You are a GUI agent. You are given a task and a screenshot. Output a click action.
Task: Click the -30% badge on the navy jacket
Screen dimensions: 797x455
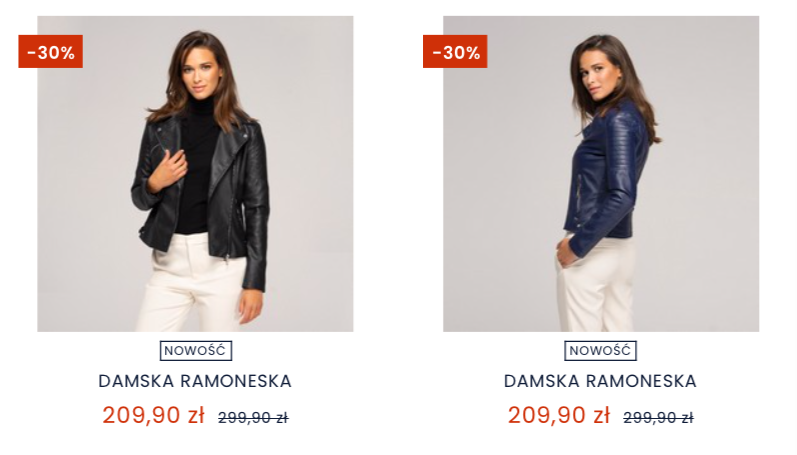click(x=455, y=52)
